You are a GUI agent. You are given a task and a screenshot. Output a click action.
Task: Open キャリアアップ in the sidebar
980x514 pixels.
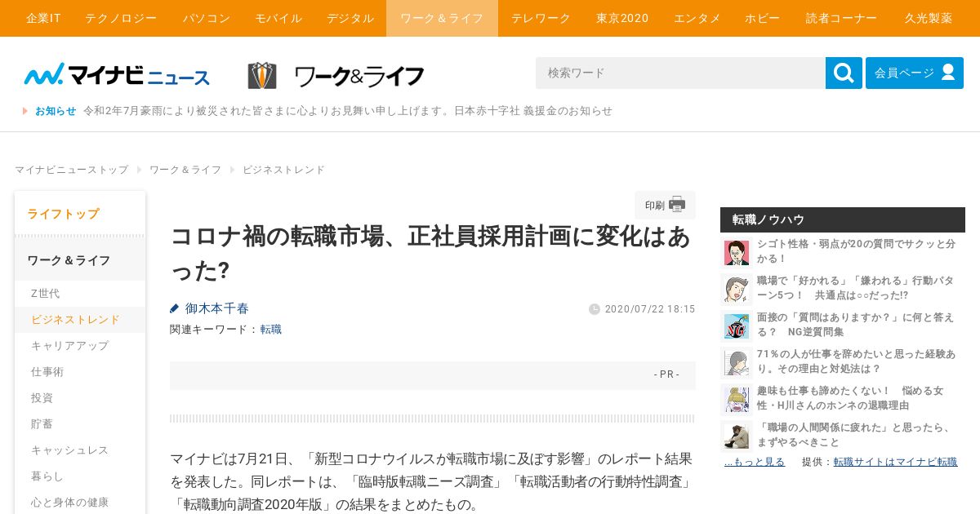pos(80,346)
